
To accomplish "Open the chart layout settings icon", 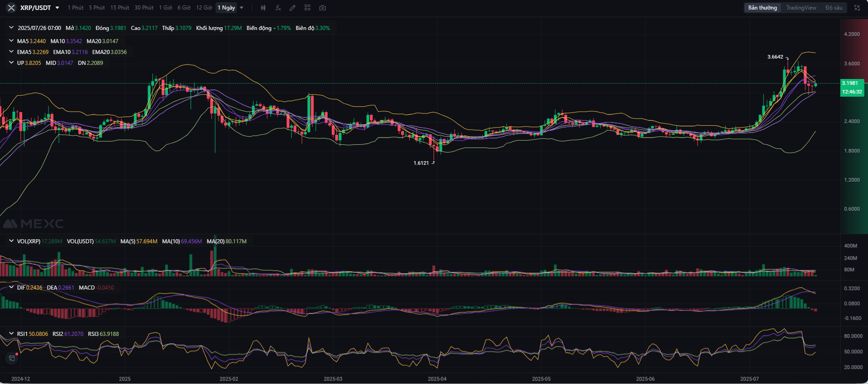I will [308, 8].
